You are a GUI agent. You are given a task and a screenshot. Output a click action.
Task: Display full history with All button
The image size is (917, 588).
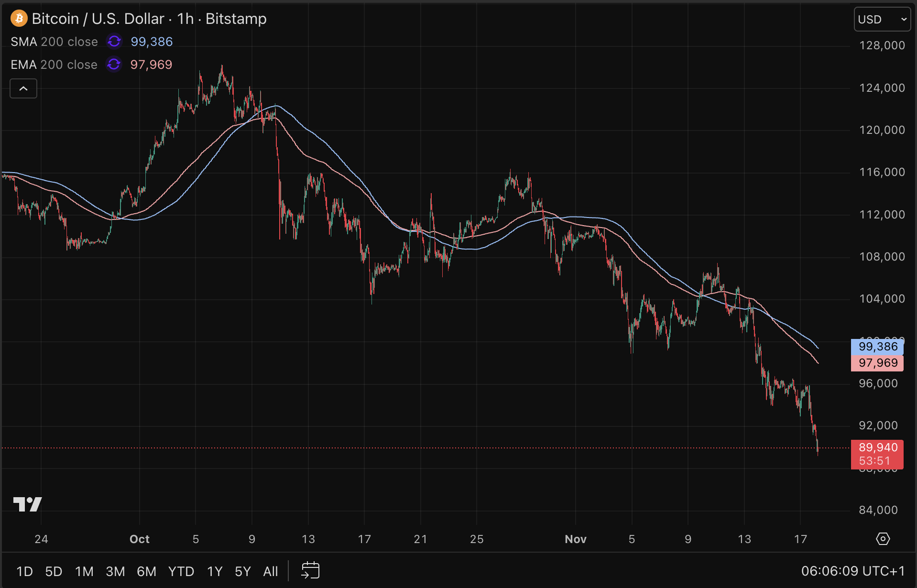pos(270,571)
